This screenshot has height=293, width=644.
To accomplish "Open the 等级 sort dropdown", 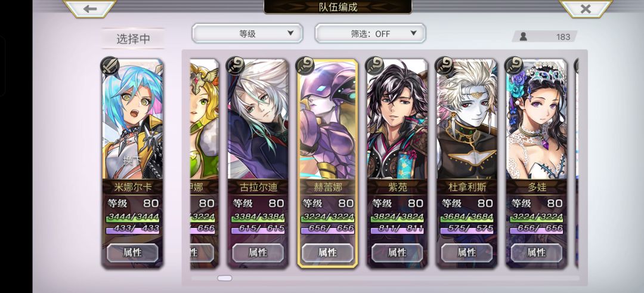I will point(247,33).
